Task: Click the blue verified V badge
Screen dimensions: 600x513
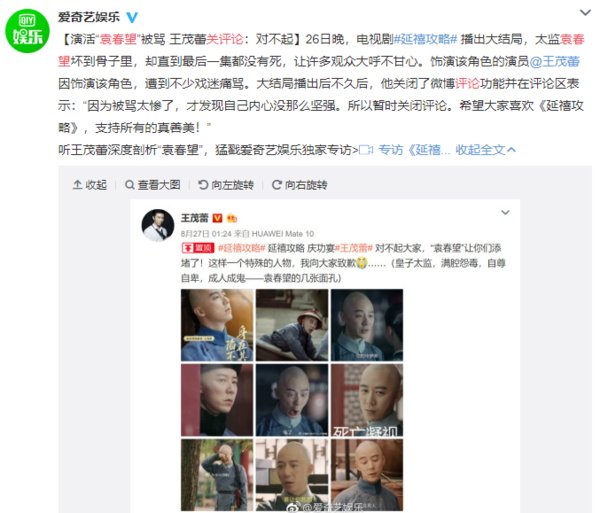Action: [132, 17]
